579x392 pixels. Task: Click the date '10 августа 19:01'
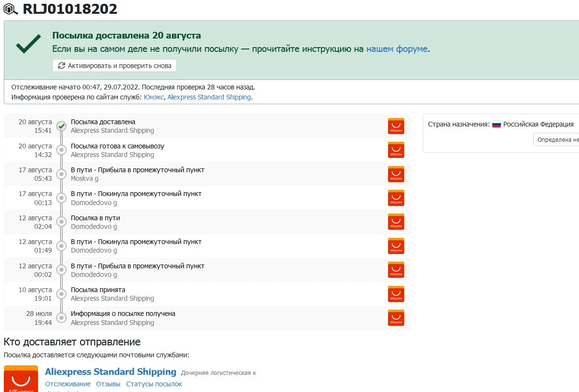pos(35,294)
